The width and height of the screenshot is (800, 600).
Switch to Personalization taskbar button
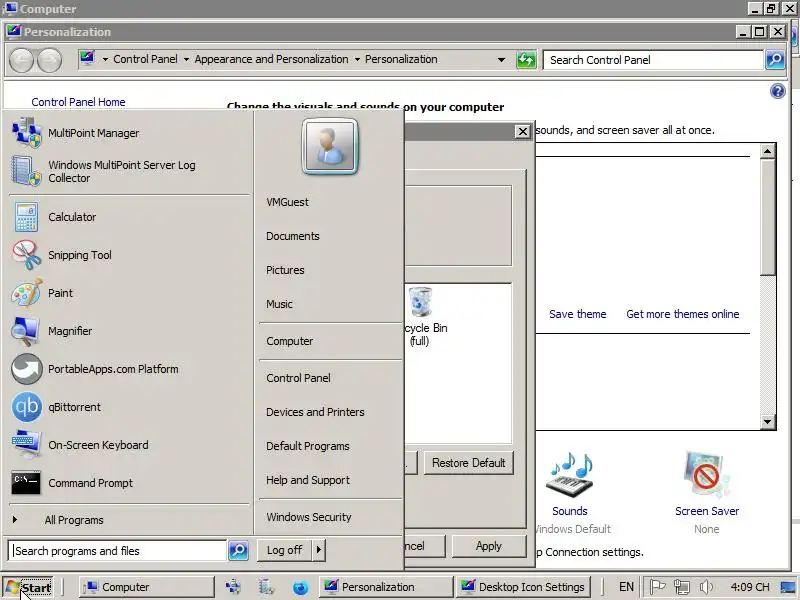(x=386, y=587)
